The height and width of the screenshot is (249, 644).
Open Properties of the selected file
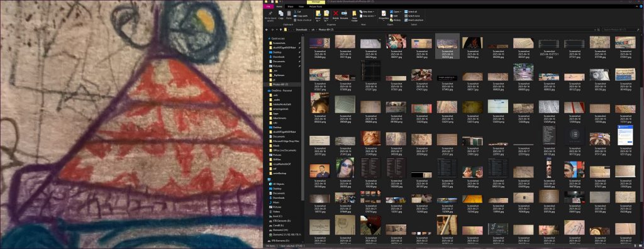384,16
